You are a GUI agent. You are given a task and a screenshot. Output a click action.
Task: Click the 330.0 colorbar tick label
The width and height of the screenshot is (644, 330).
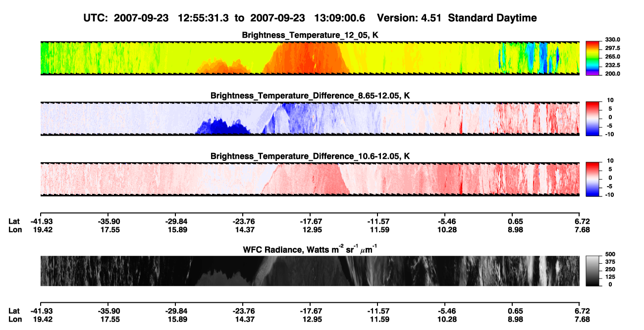click(x=612, y=40)
